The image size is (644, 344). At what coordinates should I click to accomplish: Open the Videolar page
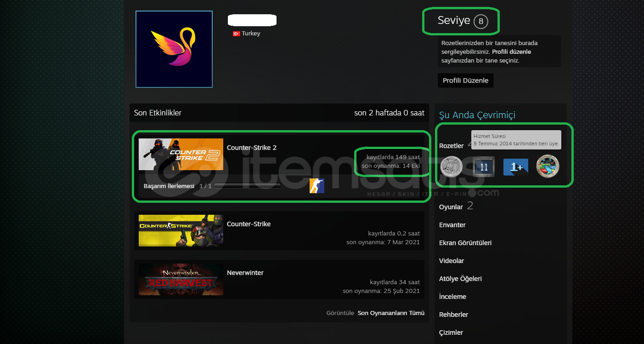coord(452,261)
